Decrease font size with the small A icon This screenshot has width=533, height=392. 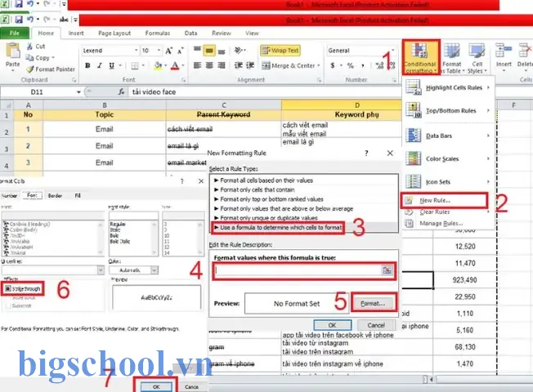click(181, 51)
